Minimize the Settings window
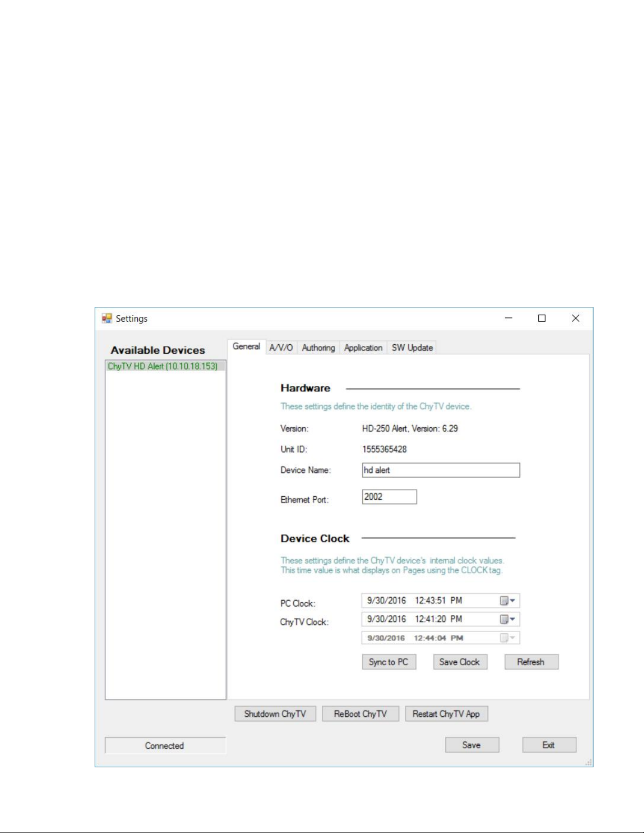This screenshot has height=833, width=644. coord(508,318)
